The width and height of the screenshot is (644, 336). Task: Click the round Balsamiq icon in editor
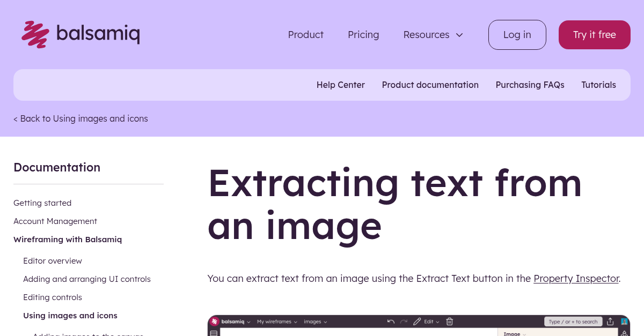[215, 322]
